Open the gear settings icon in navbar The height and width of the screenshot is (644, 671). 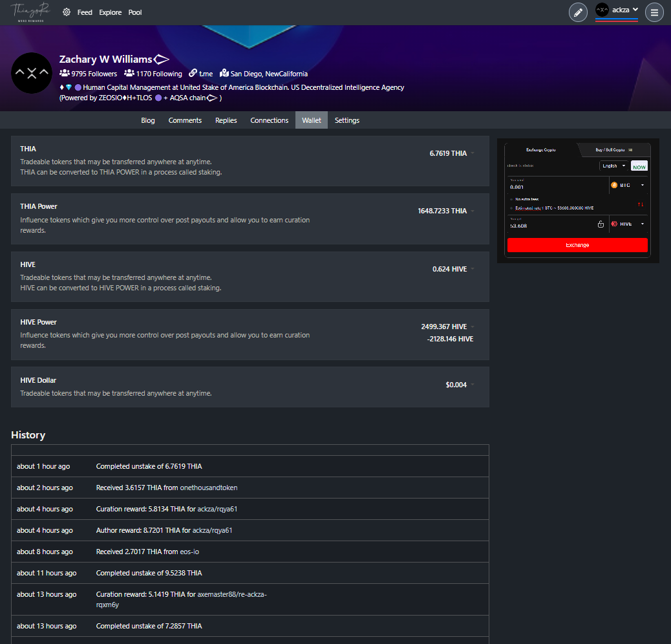tap(67, 12)
